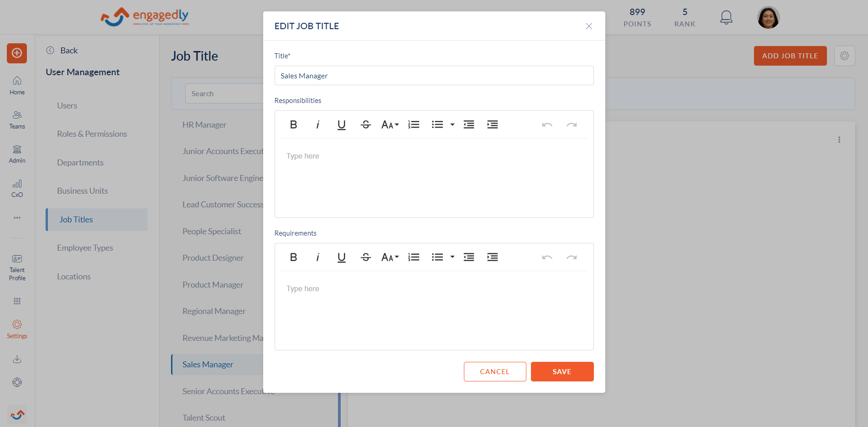Open Roles & Permissions menu item
This screenshot has height=427, width=868.
(92, 134)
